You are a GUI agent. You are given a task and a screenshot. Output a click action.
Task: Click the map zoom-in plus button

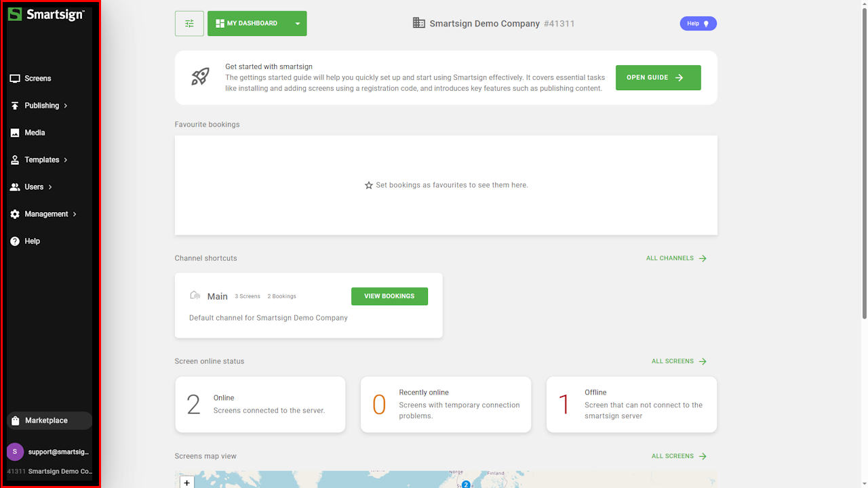point(187,483)
